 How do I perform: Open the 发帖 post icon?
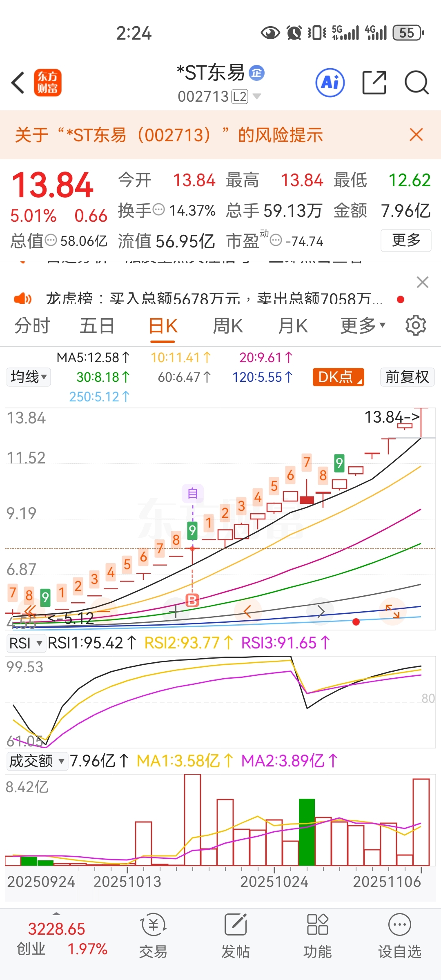pyautogui.click(x=236, y=936)
